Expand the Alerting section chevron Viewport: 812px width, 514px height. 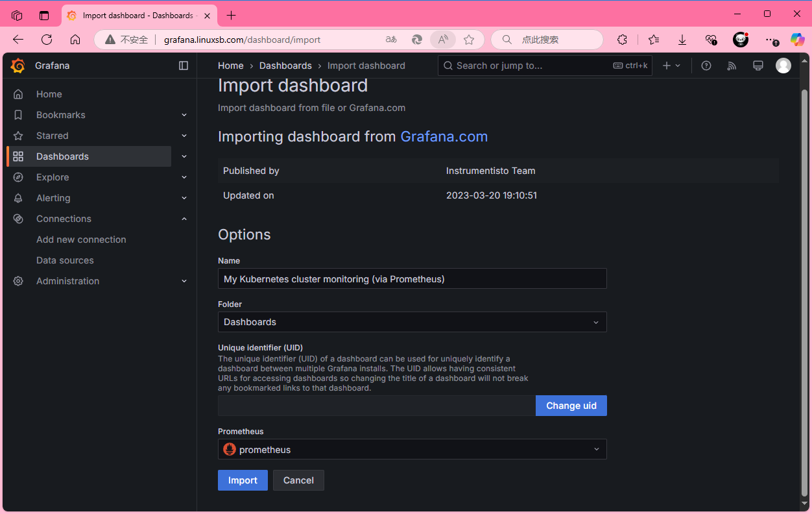tap(184, 198)
